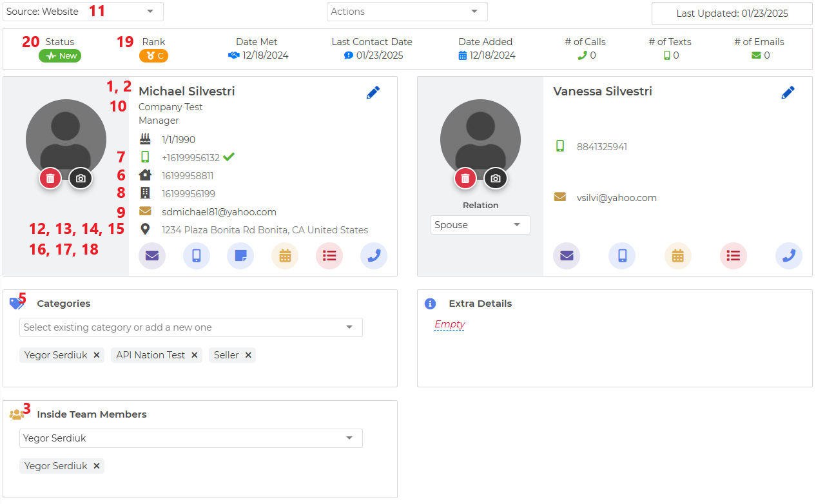Send text to Vanessa using the mobile phone button

(x=622, y=255)
